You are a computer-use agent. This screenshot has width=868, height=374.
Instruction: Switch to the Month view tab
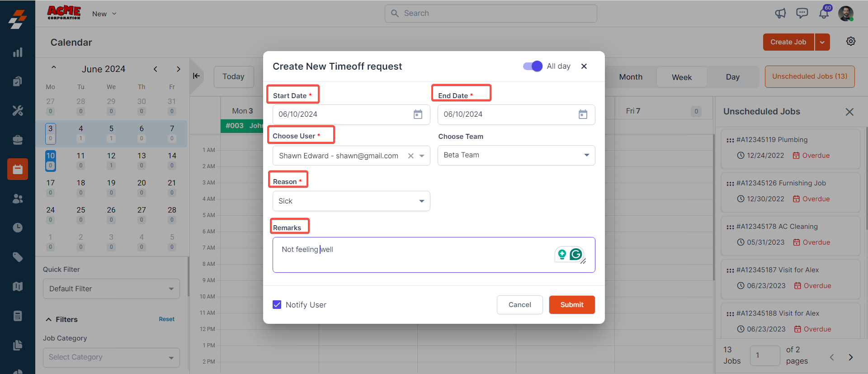(x=631, y=77)
